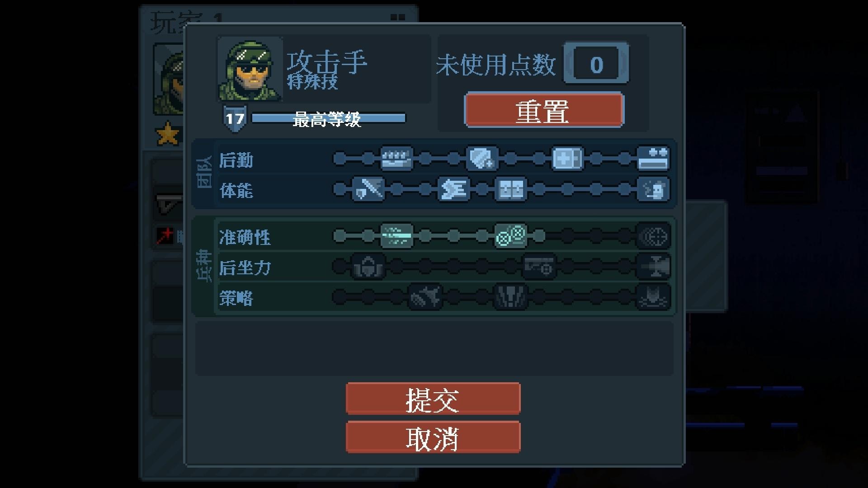
Task: Select the knife skill in 体能 row
Action: pos(368,189)
